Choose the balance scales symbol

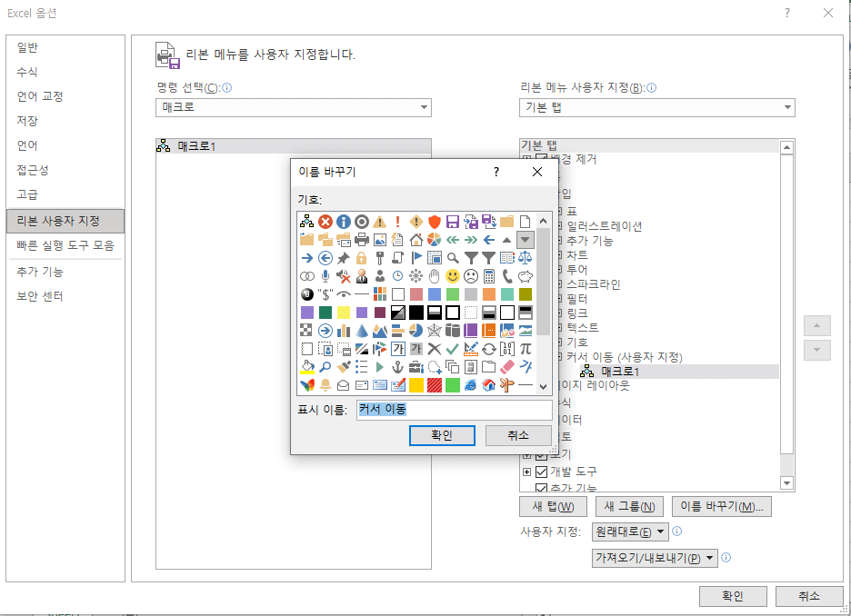526,258
